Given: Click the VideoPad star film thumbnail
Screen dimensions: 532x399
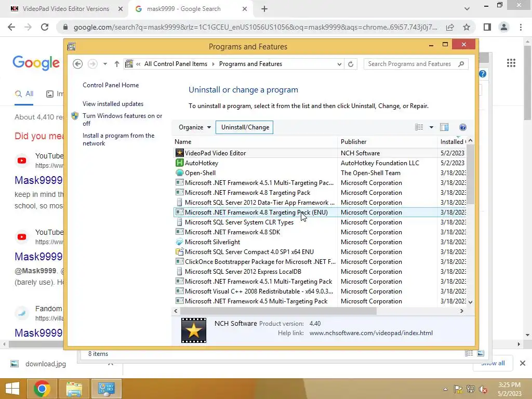Looking at the screenshot, I should [x=194, y=330].
